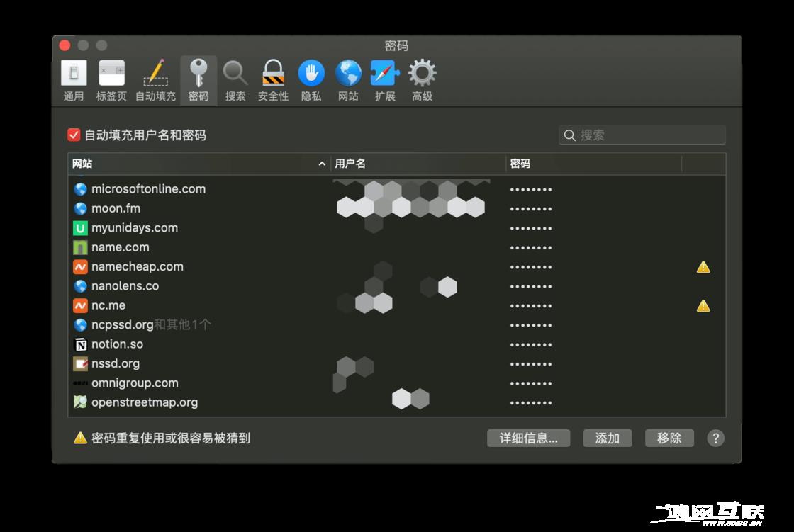This screenshot has height=532, width=794.
Task: Click the warning icon on namecheap.com row
Action: tap(703, 267)
